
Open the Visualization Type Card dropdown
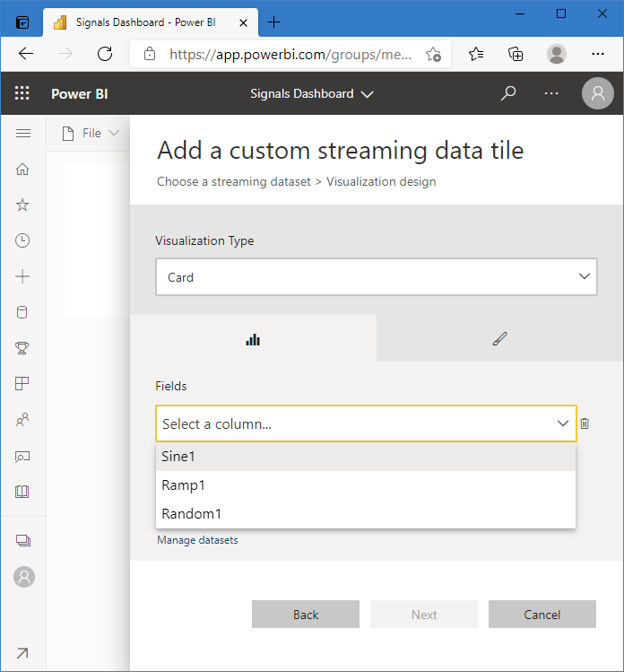tap(377, 277)
